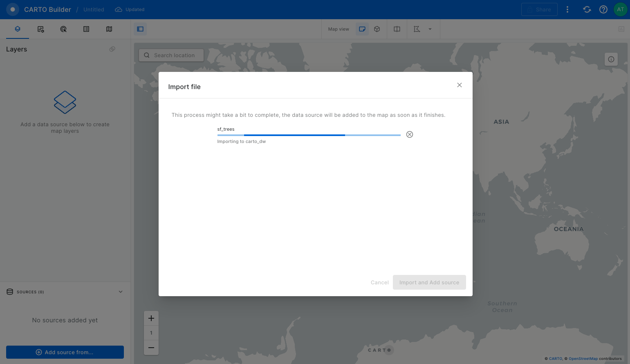Image resolution: width=630 pixels, height=364 pixels.
Task: Switch to the Basemap tab
Action: (109, 29)
